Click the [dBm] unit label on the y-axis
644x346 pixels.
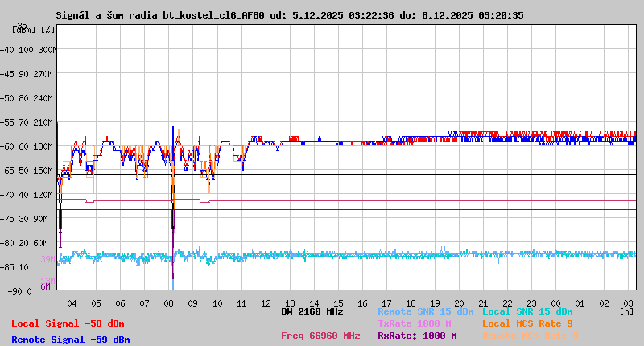24,30
